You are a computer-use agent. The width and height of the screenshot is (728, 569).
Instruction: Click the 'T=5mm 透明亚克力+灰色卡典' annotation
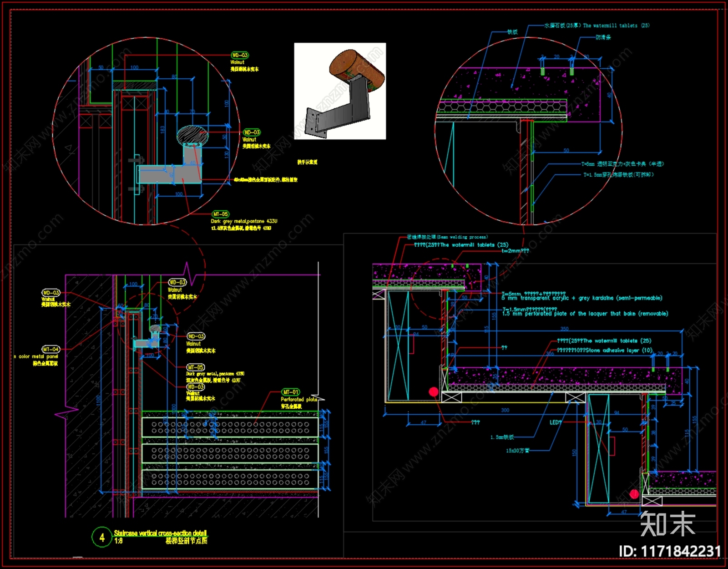(622, 164)
